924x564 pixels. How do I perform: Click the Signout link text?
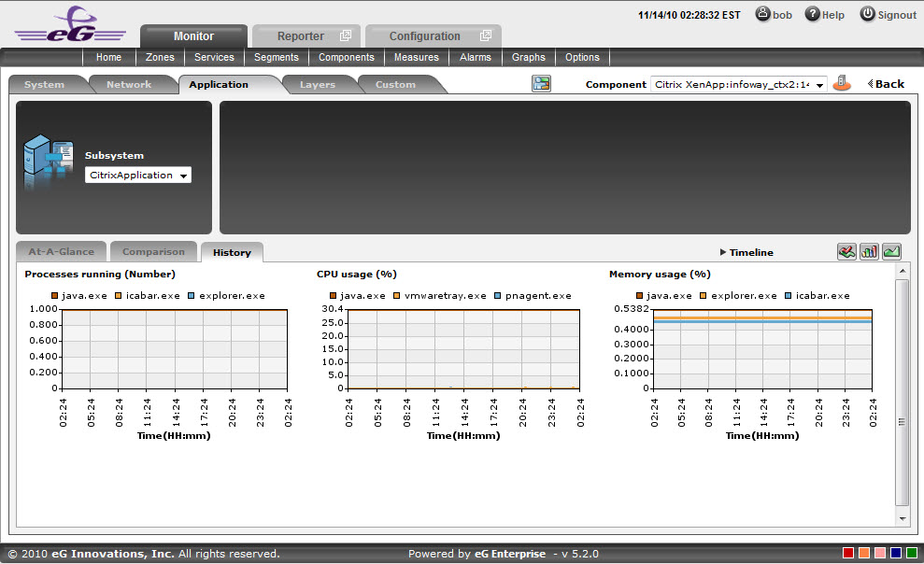point(897,15)
